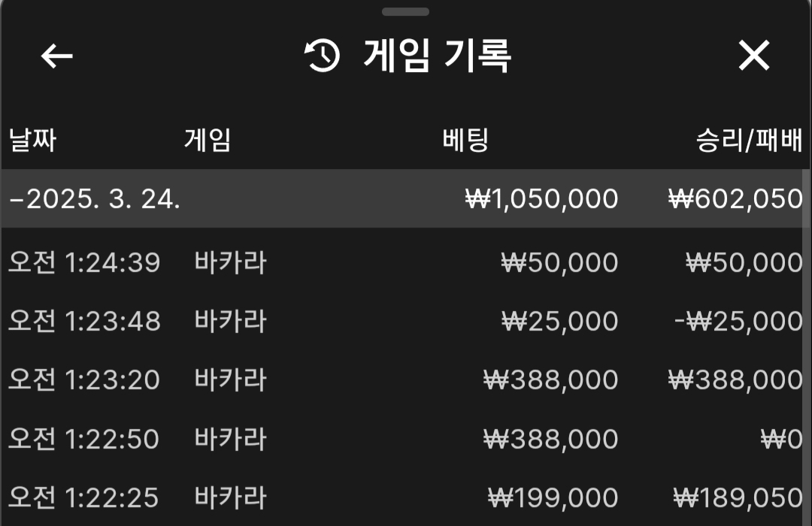Close the 게임 기록 panel

(x=754, y=56)
